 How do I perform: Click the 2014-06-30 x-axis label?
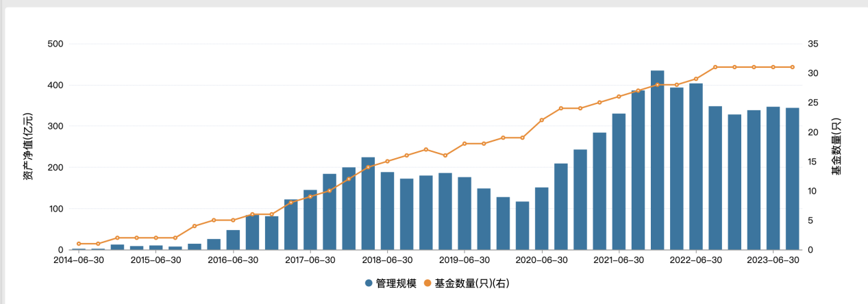click(x=79, y=261)
